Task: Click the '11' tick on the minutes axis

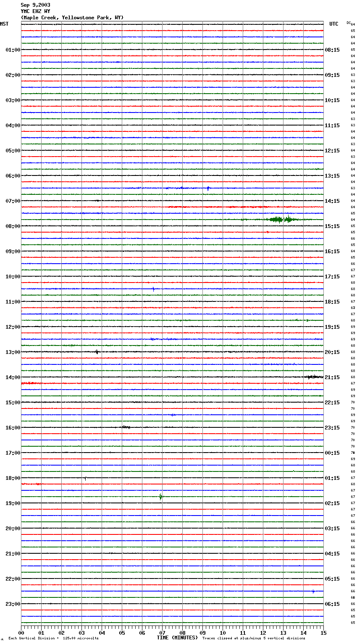Action: coord(243,633)
